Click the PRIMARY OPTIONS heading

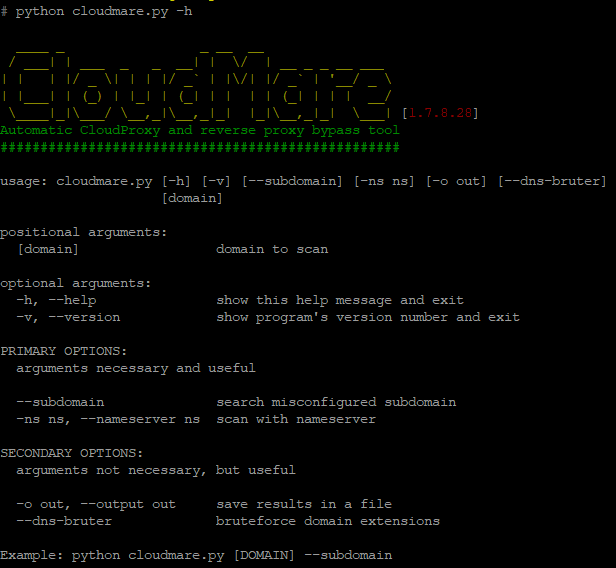tap(64, 351)
